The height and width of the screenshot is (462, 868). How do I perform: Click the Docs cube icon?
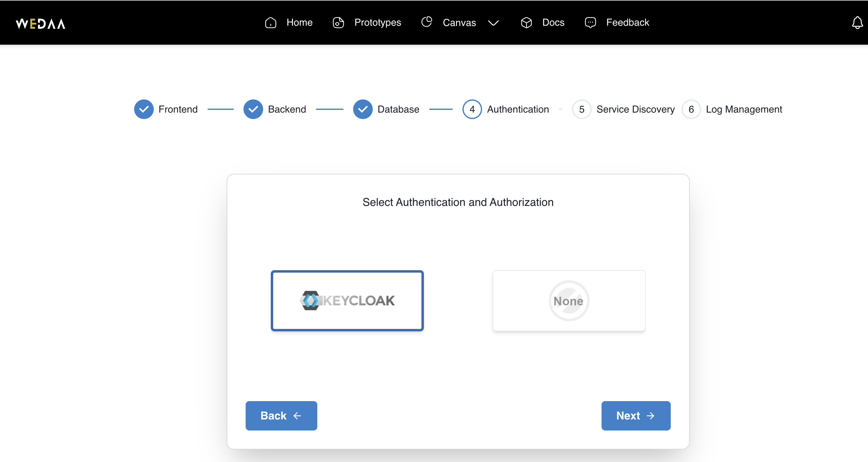(x=526, y=23)
